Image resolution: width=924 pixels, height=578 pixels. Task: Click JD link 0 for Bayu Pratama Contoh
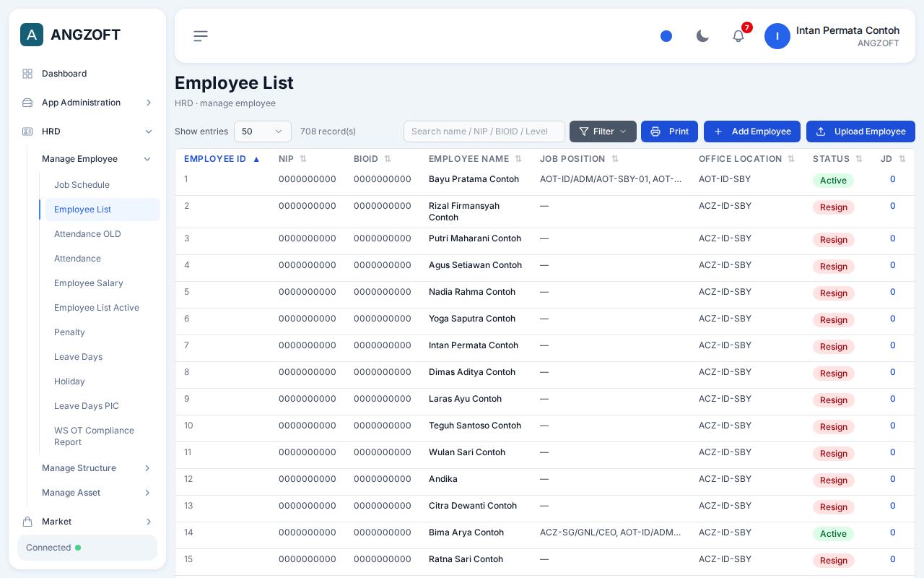pos(892,179)
